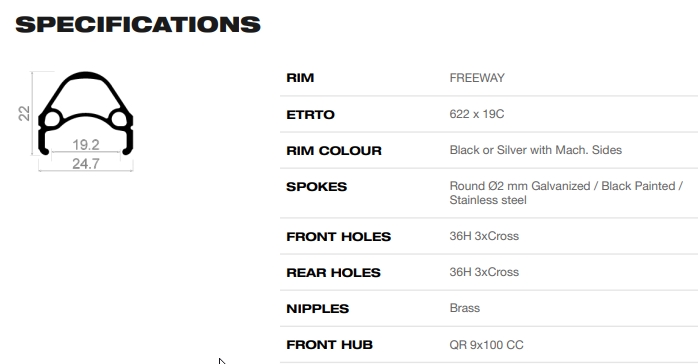The height and width of the screenshot is (364, 698).
Task: Click Black or Silver with Mach. Sides text
Action: click(x=536, y=150)
